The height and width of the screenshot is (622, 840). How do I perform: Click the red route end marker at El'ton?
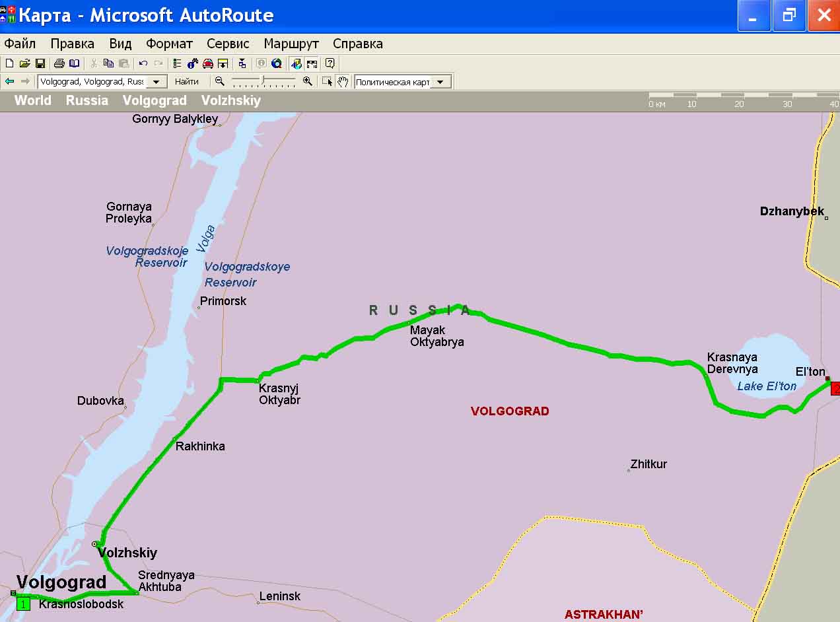835,388
